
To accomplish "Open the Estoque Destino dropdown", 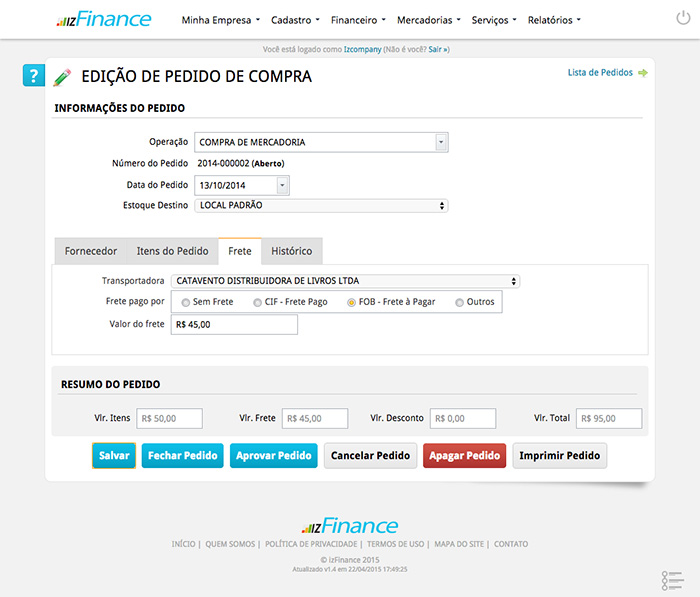I will click(442, 206).
